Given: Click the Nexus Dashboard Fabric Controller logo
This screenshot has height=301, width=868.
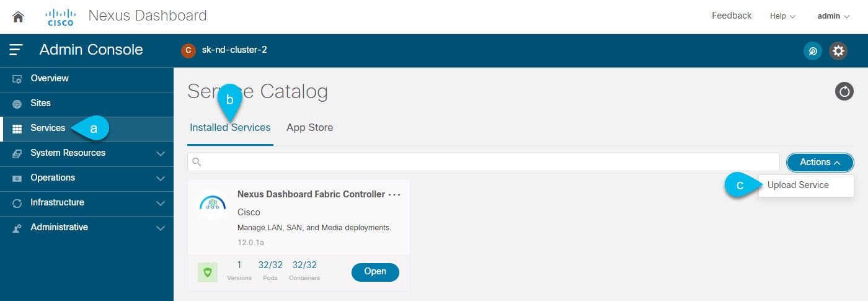Looking at the screenshot, I should [213, 205].
